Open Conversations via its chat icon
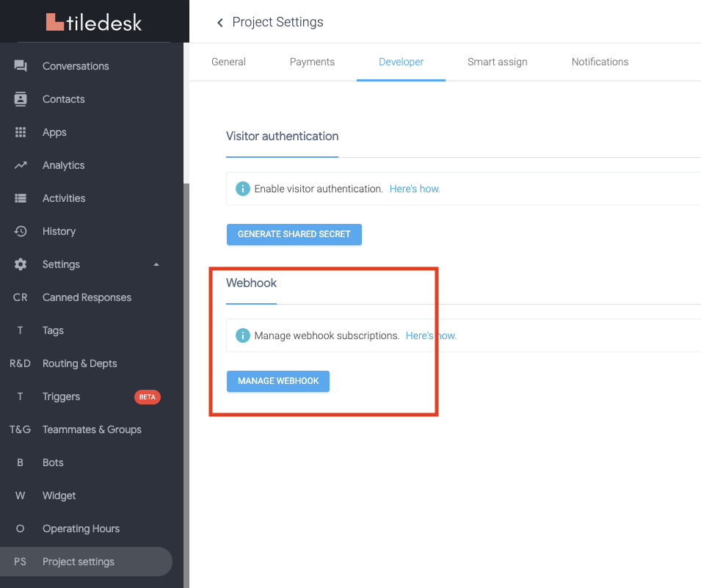Viewport: 701px width, 588px height. tap(21, 66)
